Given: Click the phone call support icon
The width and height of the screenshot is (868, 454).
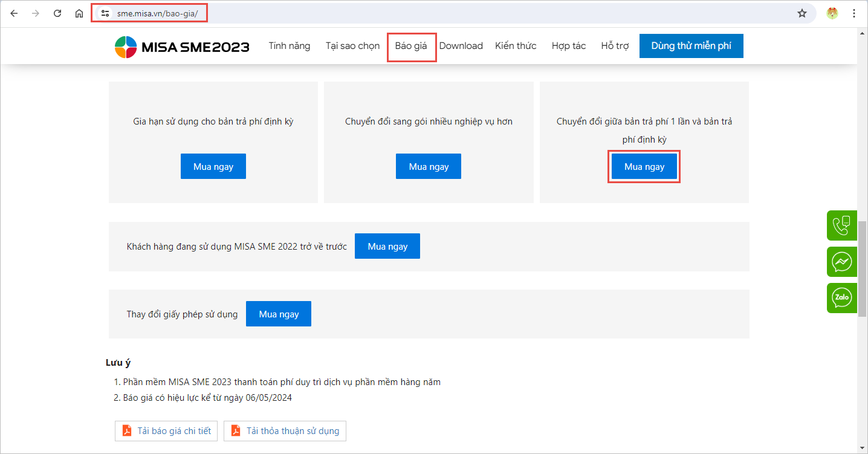Looking at the screenshot, I should pyautogui.click(x=841, y=225).
